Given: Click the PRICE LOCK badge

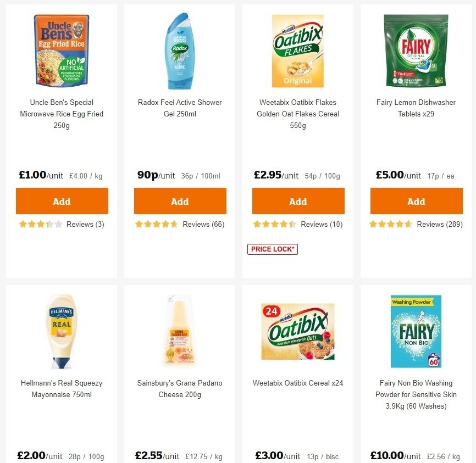Looking at the screenshot, I should [x=273, y=249].
